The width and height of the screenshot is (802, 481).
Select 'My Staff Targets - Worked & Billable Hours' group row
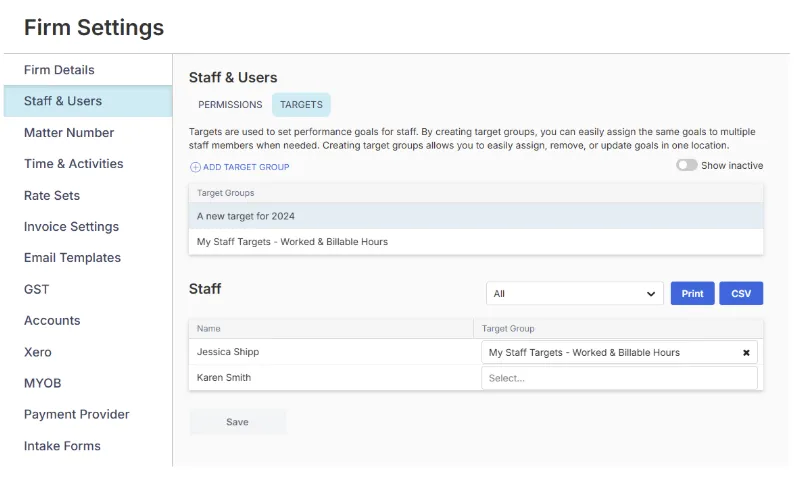tap(476, 242)
